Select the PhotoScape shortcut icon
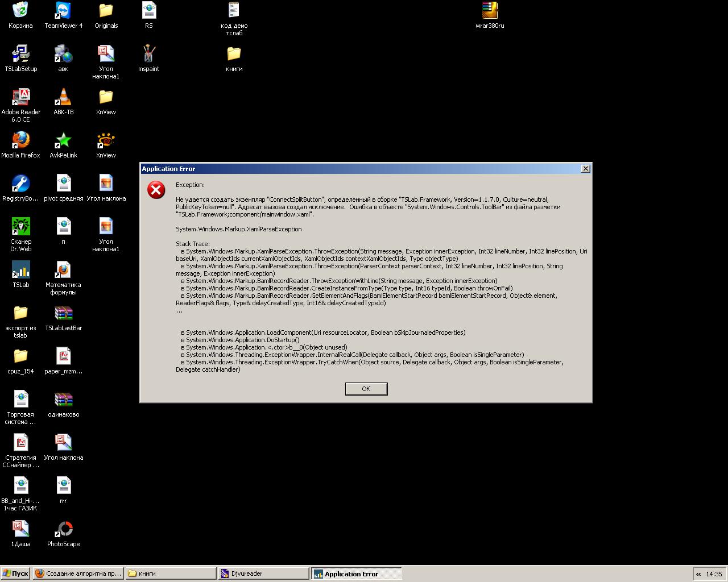The width and height of the screenshot is (728, 582). (x=63, y=534)
